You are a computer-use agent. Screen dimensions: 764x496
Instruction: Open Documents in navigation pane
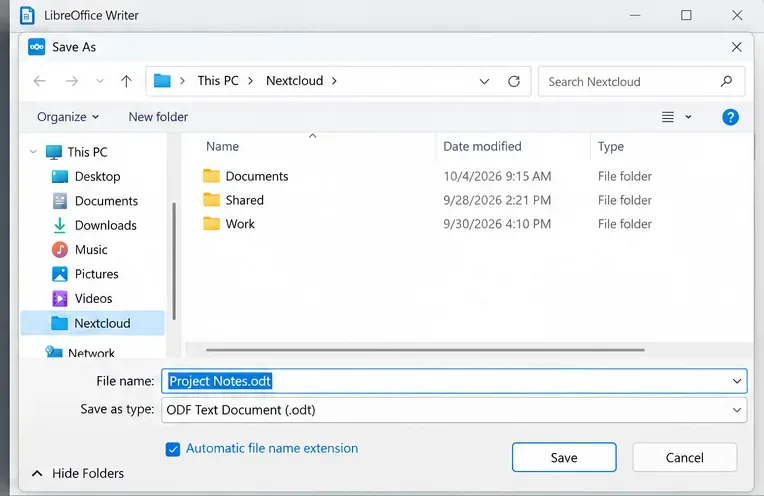pos(106,201)
